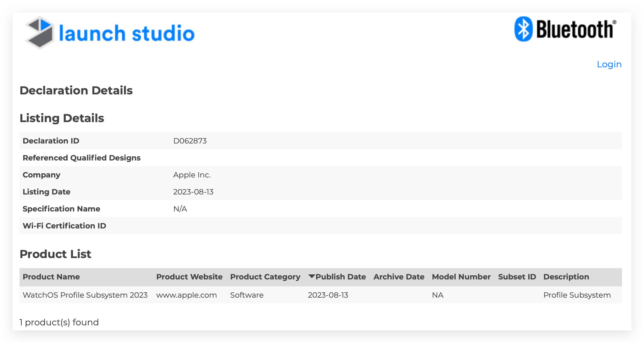The image size is (644, 343).
Task: Click the Wi-Fi Certification ID label
Action: tap(64, 226)
